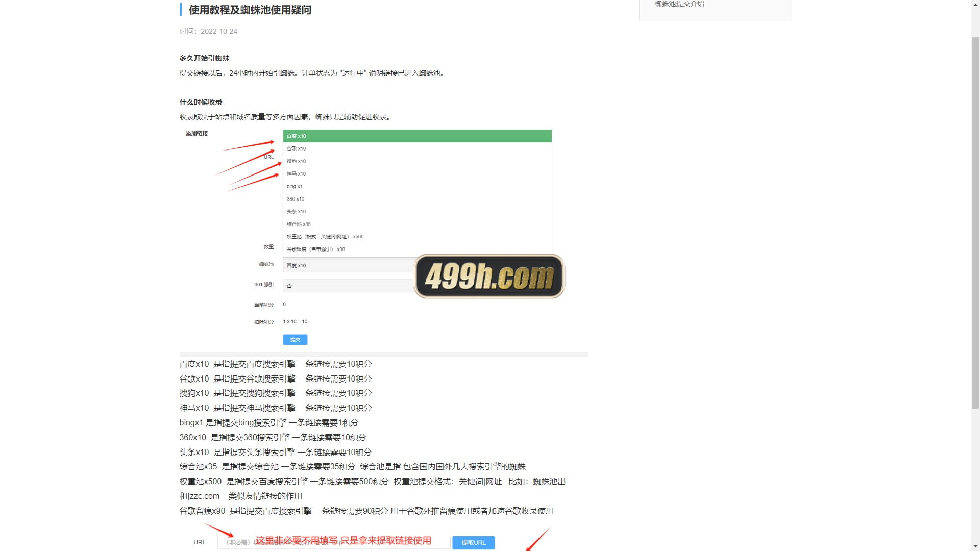Select the 谷歌 x10 option in the list
The image size is (980, 551).
[417, 149]
